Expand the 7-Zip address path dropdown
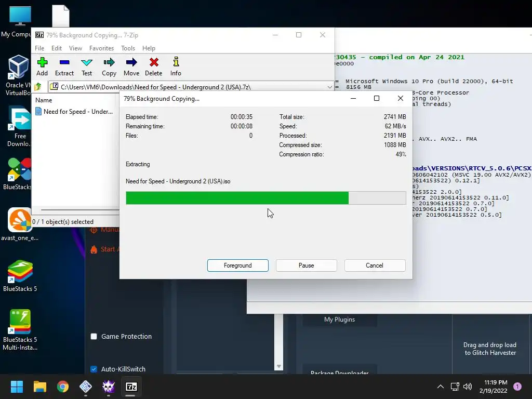The height and width of the screenshot is (399, 532). coord(329,87)
